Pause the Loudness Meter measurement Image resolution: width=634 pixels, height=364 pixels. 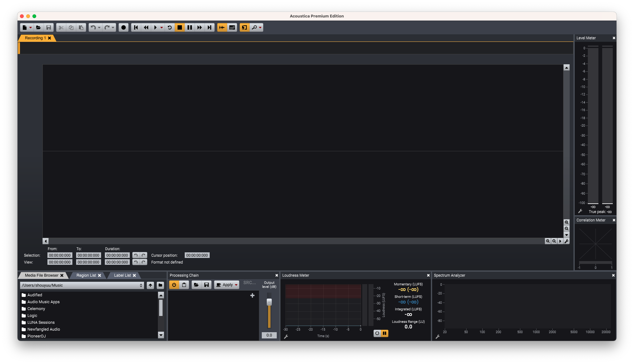pos(384,333)
